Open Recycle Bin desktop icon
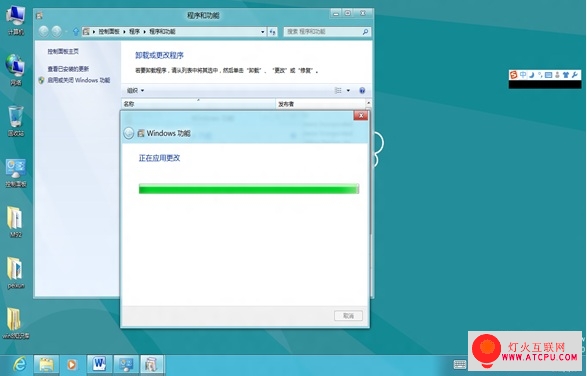 click(x=16, y=121)
